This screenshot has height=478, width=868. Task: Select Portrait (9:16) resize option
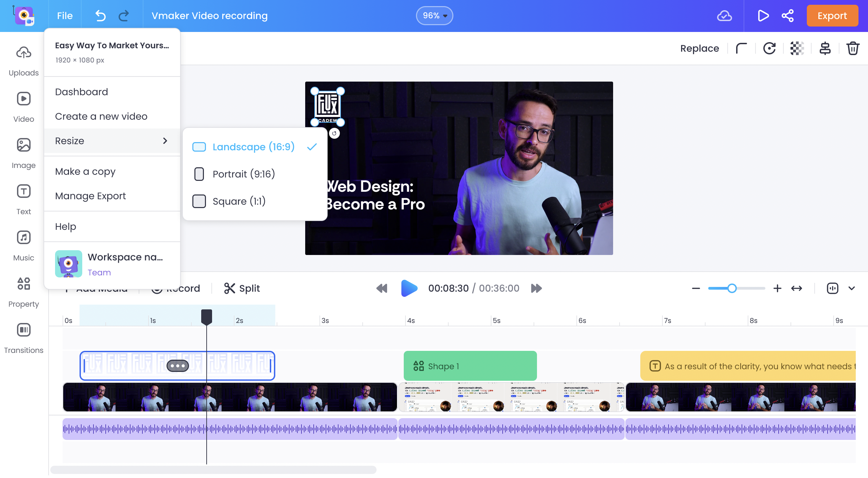coord(243,174)
